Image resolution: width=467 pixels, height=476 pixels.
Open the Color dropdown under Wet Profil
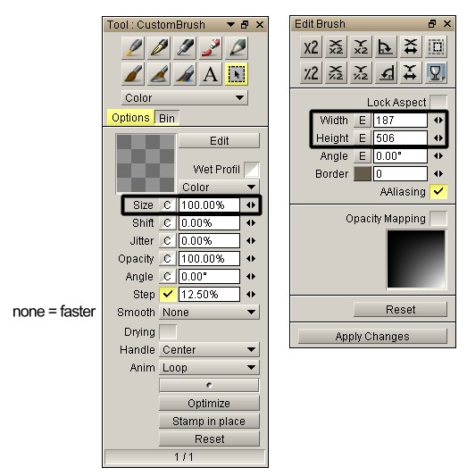(219, 187)
